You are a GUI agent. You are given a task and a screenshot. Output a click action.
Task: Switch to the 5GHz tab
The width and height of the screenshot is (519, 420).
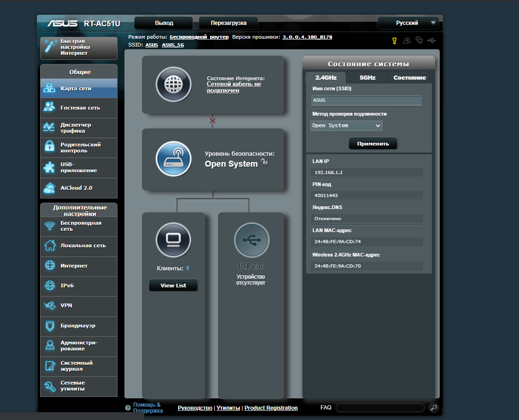coord(367,77)
